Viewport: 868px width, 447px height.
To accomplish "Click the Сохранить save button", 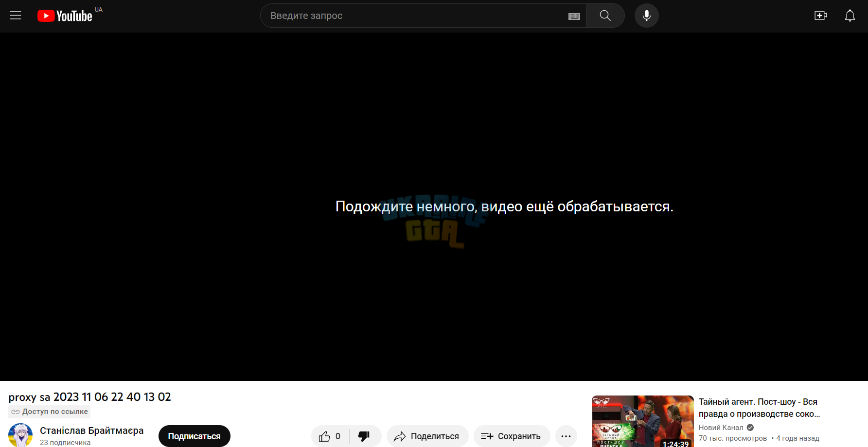I will pos(512,436).
